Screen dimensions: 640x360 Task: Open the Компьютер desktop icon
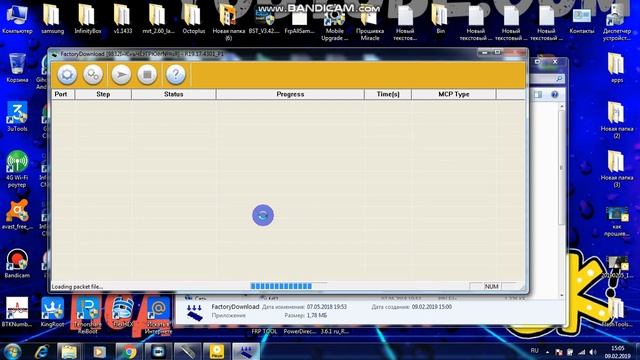tap(17, 20)
